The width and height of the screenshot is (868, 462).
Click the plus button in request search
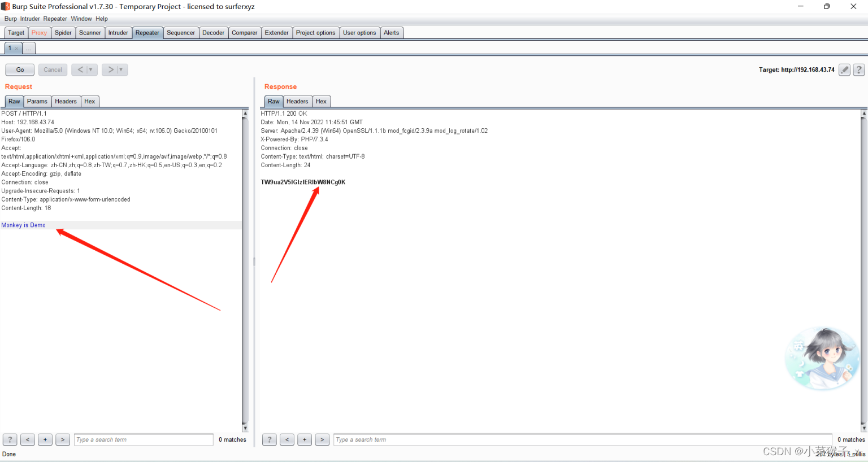45,439
